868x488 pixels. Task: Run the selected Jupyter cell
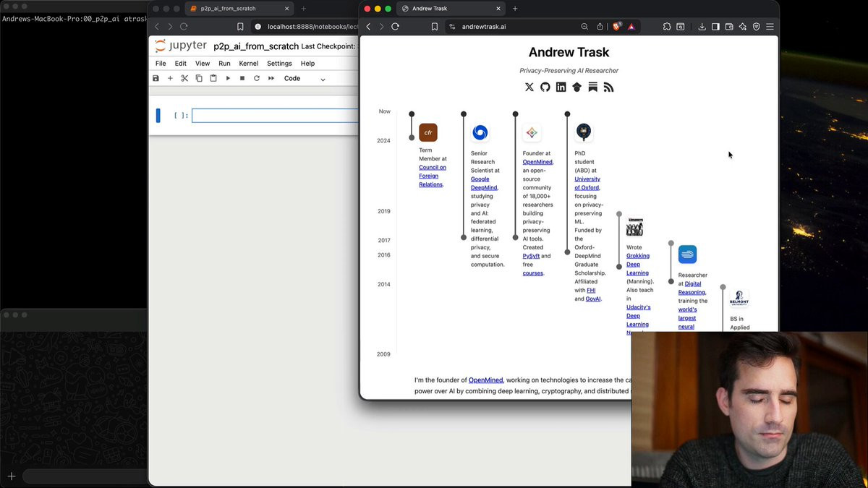(228, 78)
